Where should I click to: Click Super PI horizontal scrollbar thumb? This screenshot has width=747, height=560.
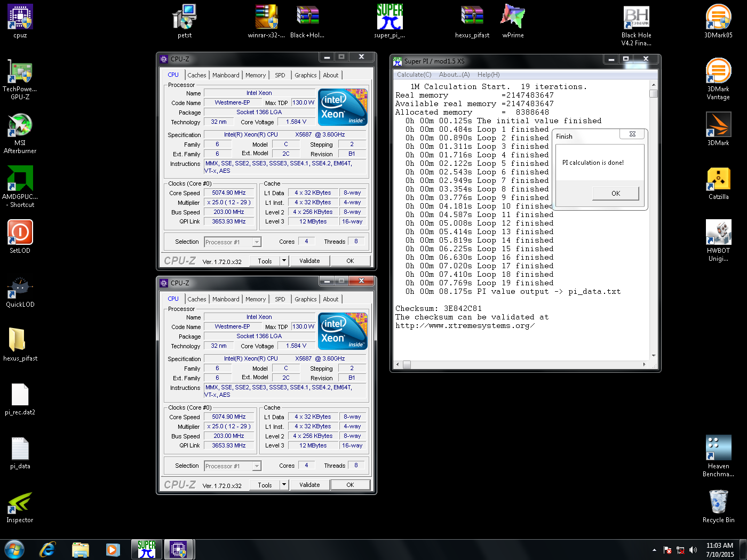point(407,365)
